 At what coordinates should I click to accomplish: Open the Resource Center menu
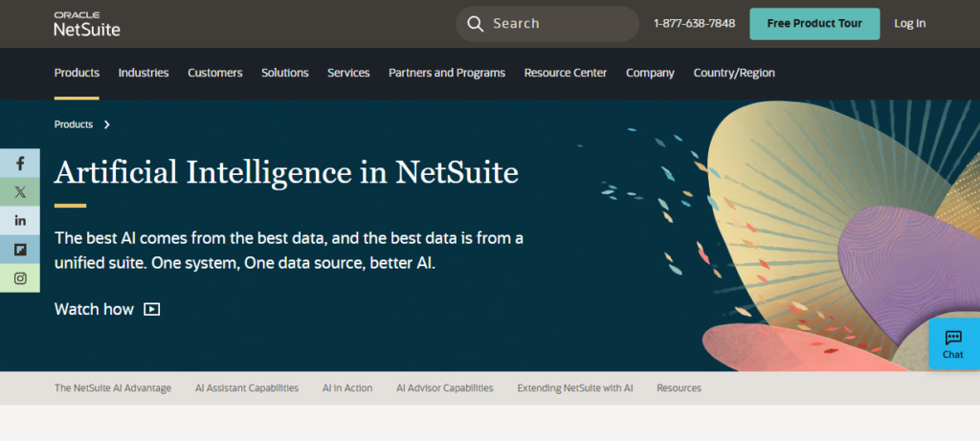(566, 73)
